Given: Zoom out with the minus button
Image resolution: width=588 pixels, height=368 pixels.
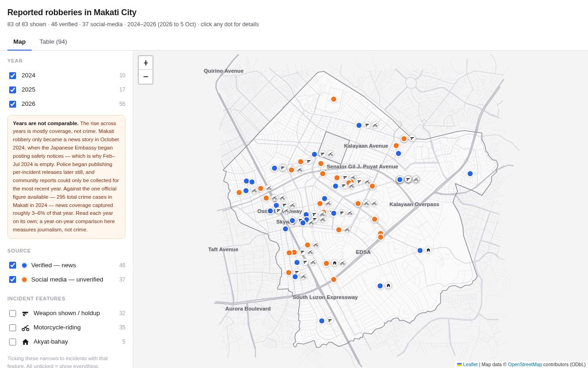Looking at the screenshot, I should tap(146, 77).
